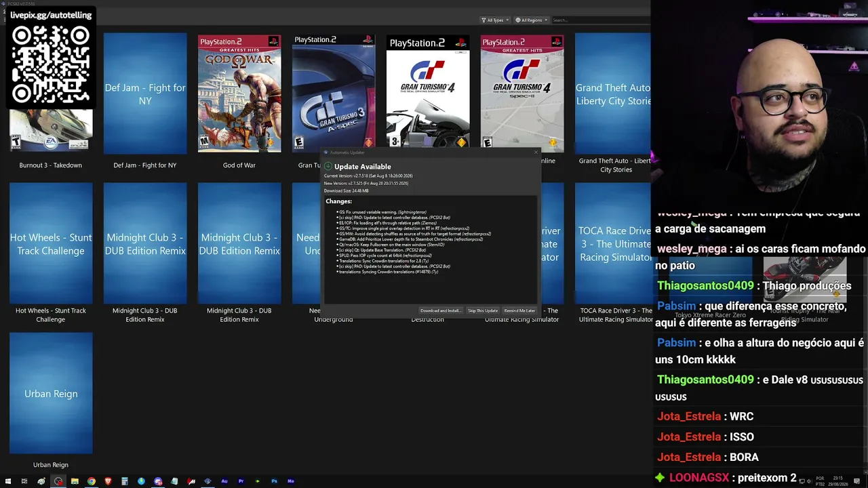Click Skip This Update button
This screenshot has width=868, height=488.
coord(483,310)
